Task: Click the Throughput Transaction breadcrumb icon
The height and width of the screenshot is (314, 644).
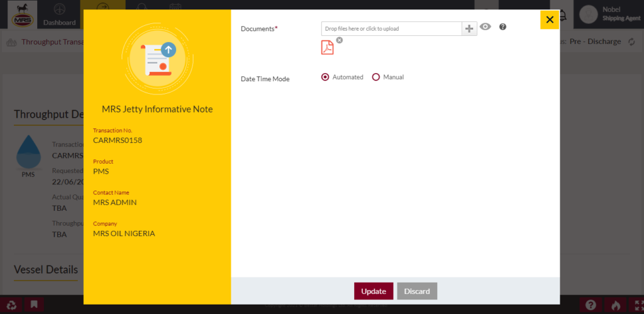Action: [12, 42]
